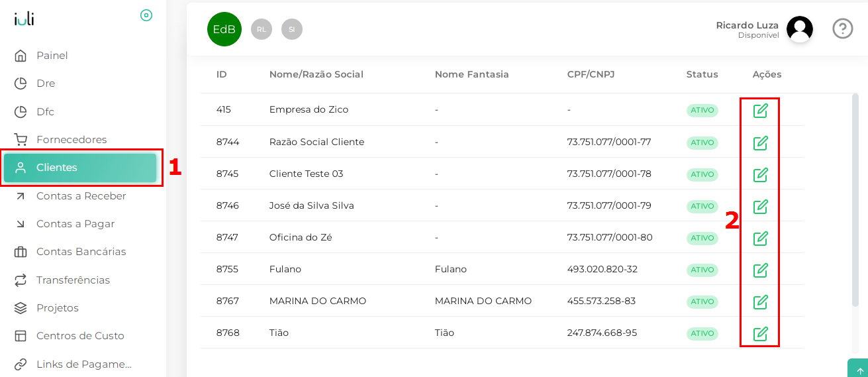
Task: Click the Nome/Razão Social column header
Action: (x=316, y=74)
